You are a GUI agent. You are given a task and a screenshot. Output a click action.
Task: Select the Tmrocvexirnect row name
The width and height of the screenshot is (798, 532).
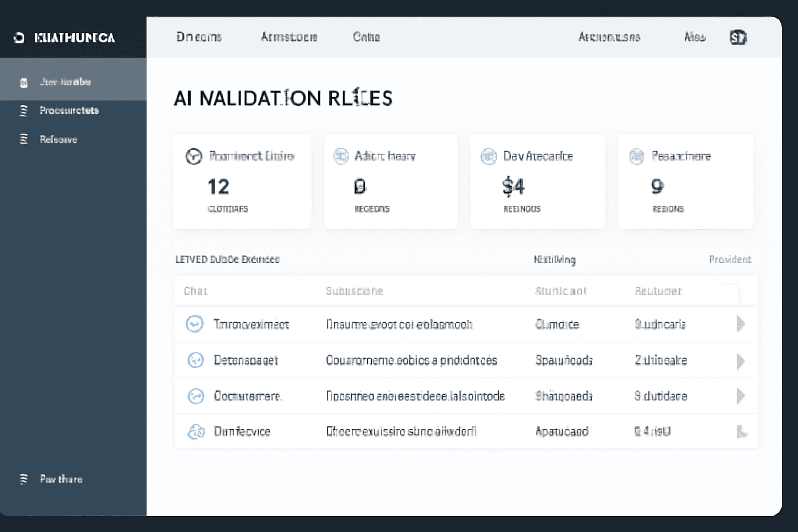coord(251,324)
